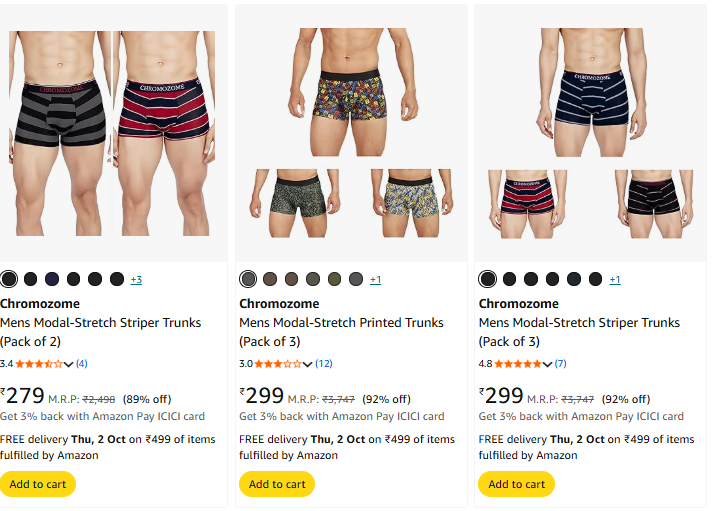Viewport: 713px width, 511px height.
Task: Click the star rating icons for 3.4 product
Action: click(x=38, y=363)
